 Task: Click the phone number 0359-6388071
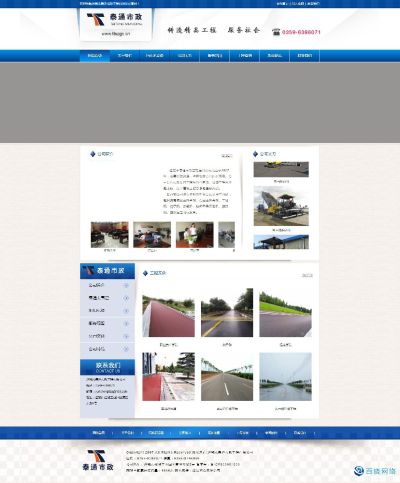coord(301,32)
